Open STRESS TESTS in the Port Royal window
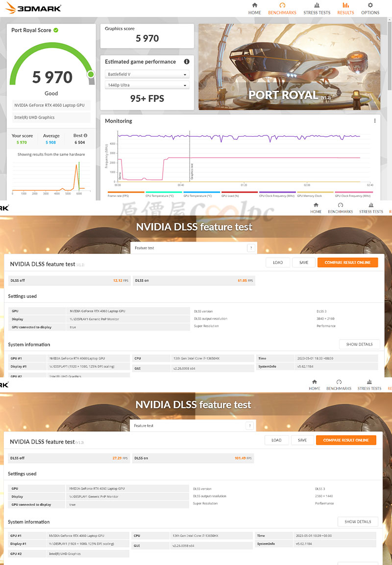Screen dimensions: 392x565 pyautogui.click(x=317, y=9)
